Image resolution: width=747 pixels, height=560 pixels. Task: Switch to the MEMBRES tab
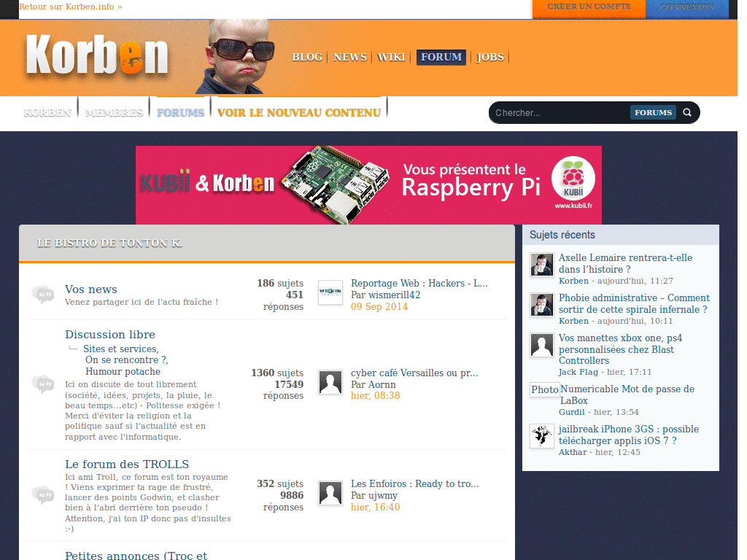pyautogui.click(x=114, y=113)
